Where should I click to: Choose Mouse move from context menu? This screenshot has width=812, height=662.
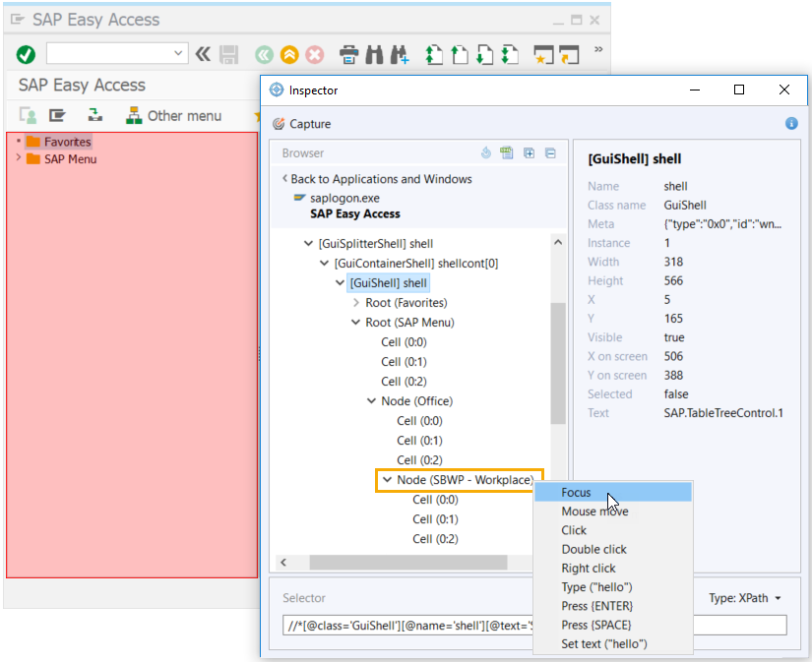pyautogui.click(x=612, y=512)
